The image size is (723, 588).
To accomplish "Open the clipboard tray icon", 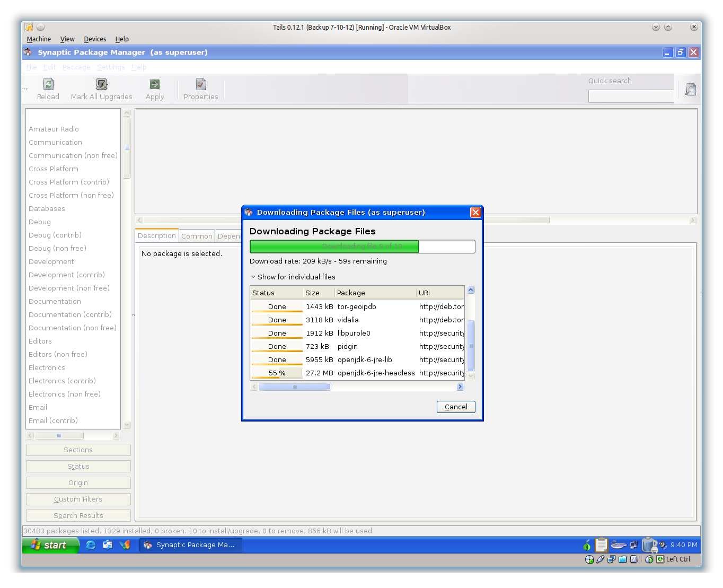I will [601, 545].
